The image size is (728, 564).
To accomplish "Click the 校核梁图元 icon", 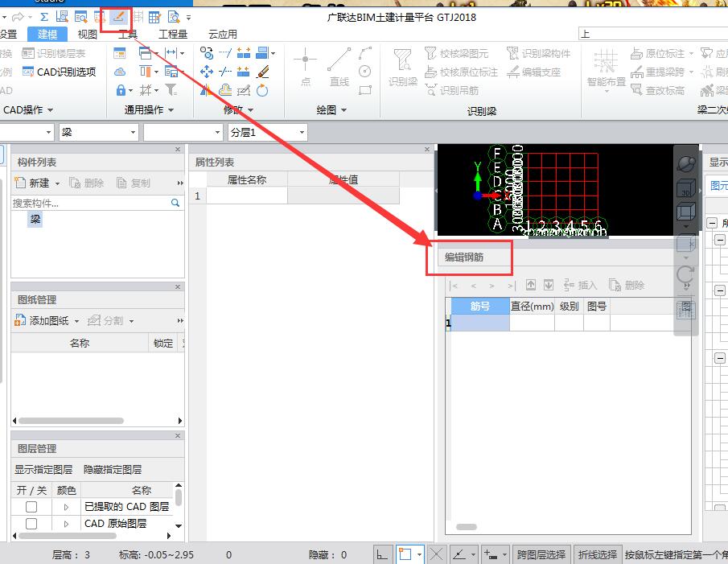I will point(430,53).
